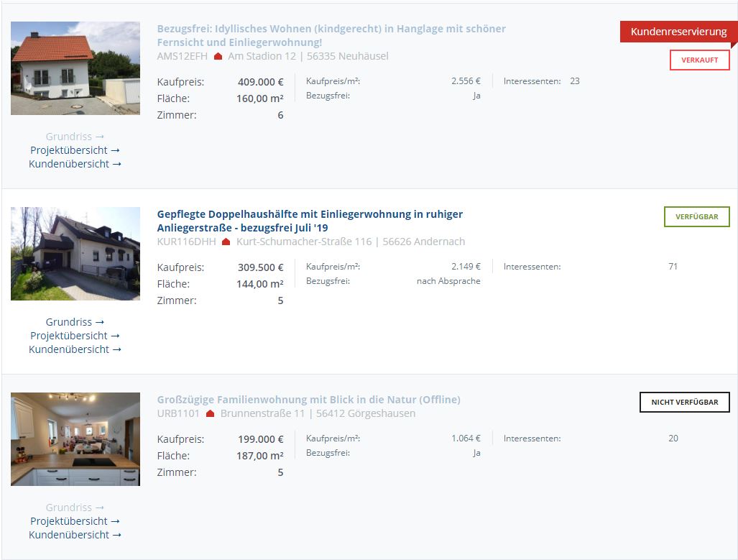Click the VERKAUFT status badge
Image resolution: width=738 pixels, height=560 pixels.
(x=699, y=60)
